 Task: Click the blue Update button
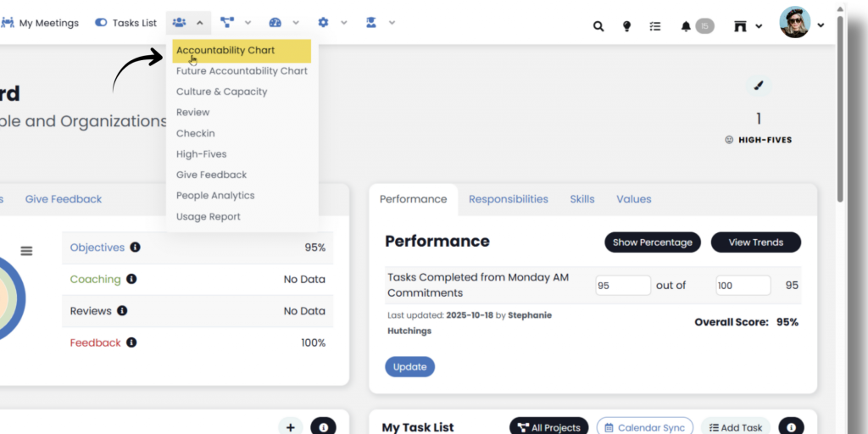(x=410, y=367)
